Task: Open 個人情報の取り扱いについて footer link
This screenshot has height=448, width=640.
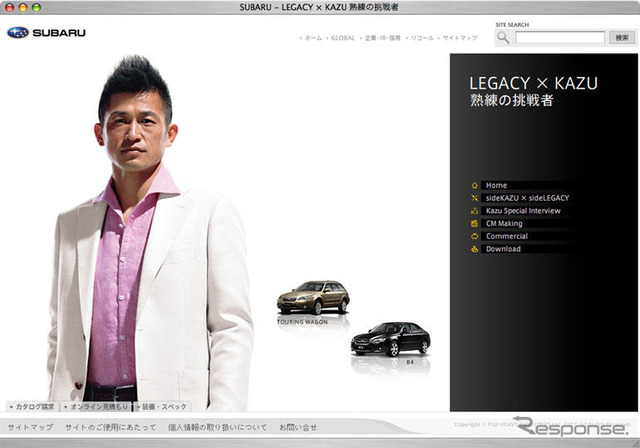Action: 218,427
